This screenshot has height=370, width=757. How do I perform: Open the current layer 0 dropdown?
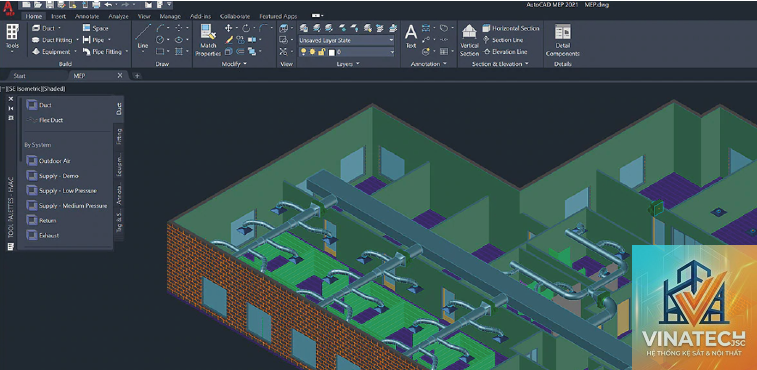click(346, 52)
